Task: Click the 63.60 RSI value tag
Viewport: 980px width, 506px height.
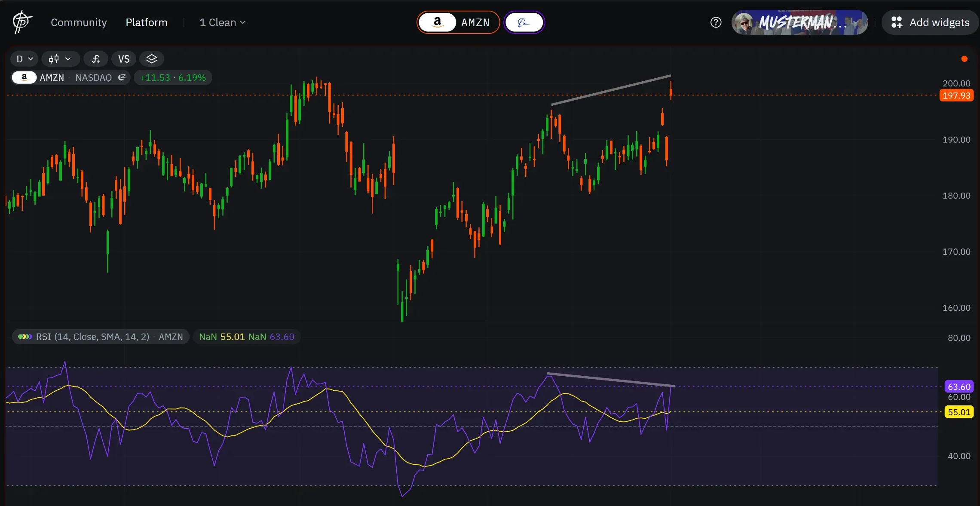Action: click(x=959, y=386)
